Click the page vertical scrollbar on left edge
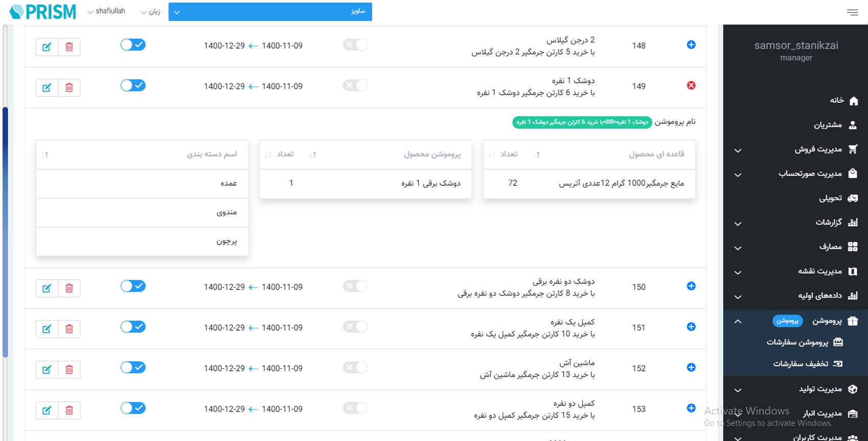This screenshot has width=868, height=441. [x=5, y=230]
